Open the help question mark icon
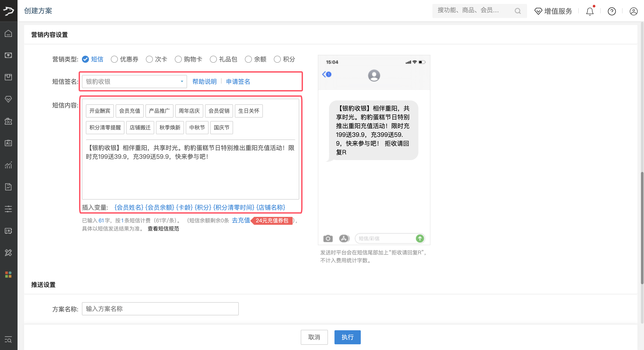The height and width of the screenshot is (350, 644). pyautogui.click(x=612, y=11)
